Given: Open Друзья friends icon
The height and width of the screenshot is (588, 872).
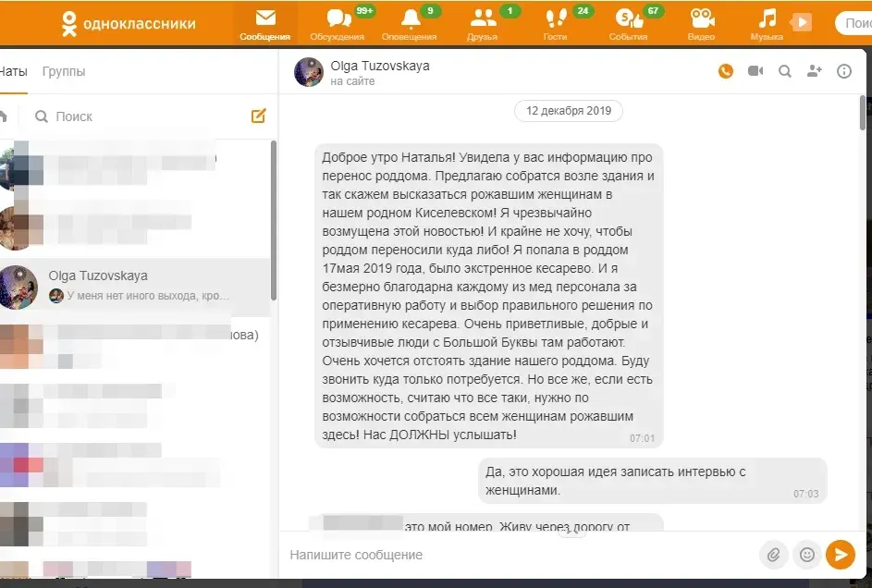Looking at the screenshot, I should (483, 23).
